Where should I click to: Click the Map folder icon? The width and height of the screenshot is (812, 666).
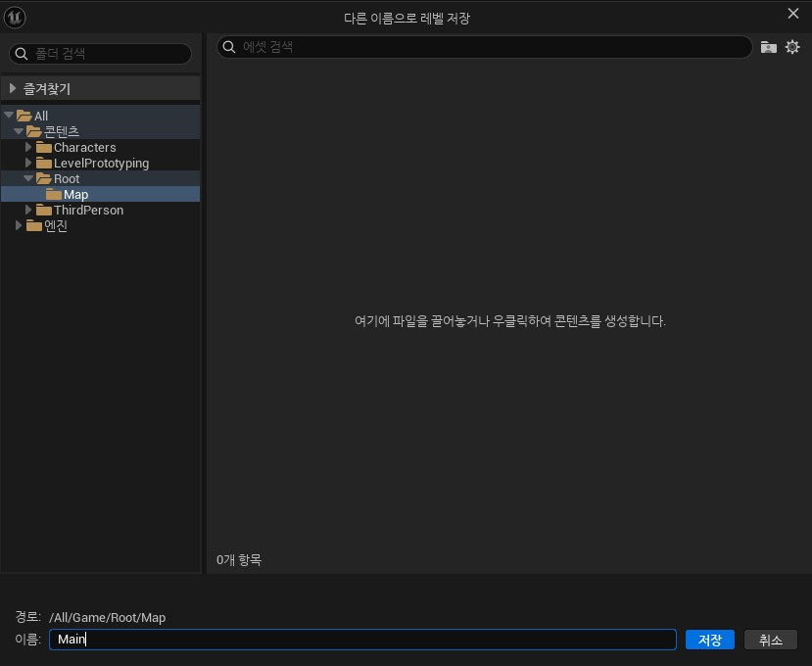(x=53, y=194)
